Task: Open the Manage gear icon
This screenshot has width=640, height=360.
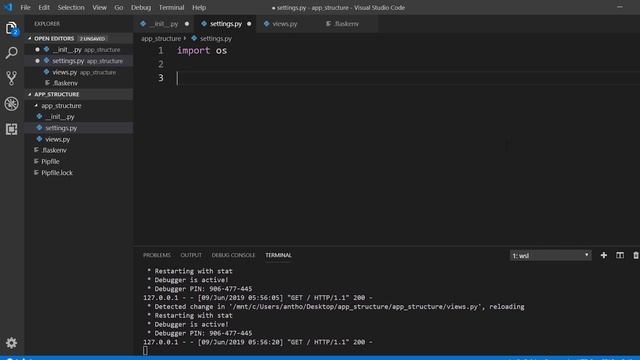Action: coord(11,342)
